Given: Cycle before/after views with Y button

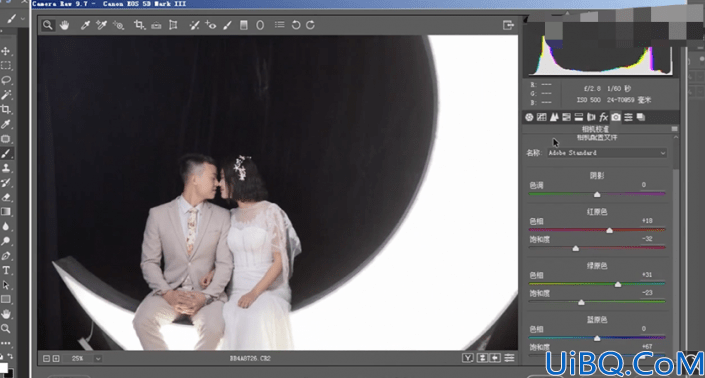Looking at the screenshot, I should click(x=468, y=358).
